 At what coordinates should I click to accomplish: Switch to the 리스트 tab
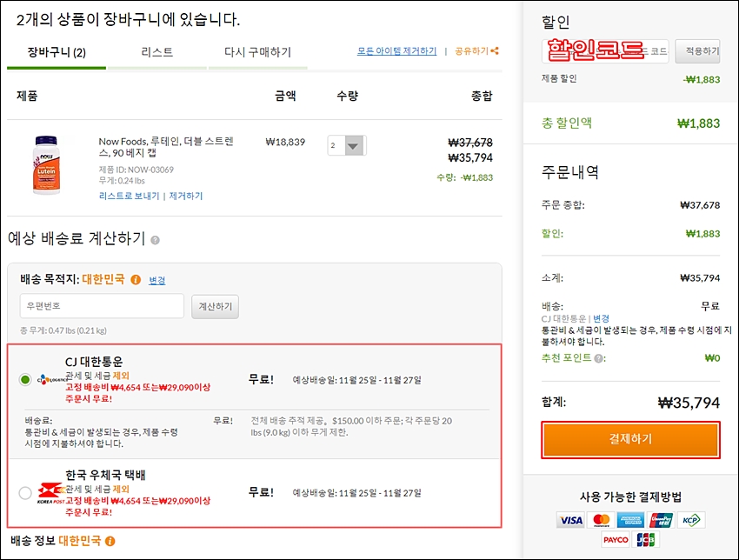pyautogui.click(x=157, y=52)
